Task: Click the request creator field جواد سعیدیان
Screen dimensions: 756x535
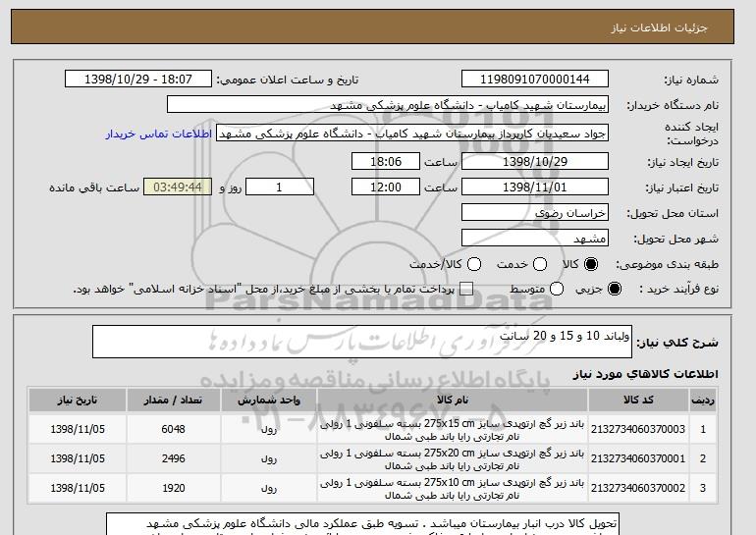Action: click(x=412, y=134)
